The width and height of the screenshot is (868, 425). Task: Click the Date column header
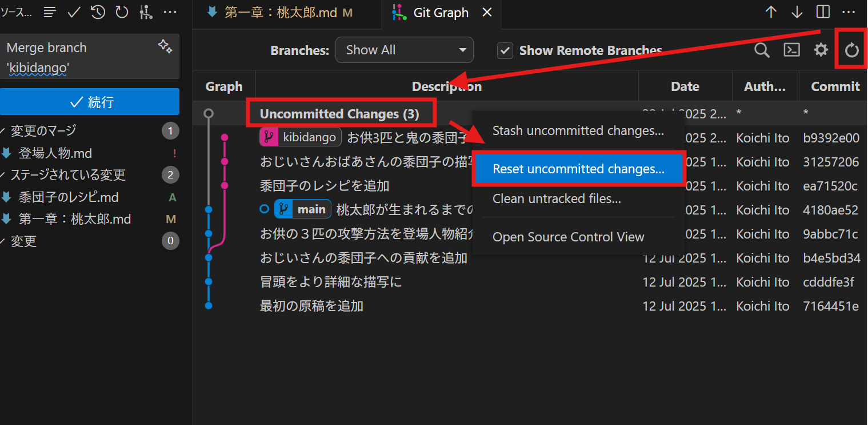[x=685, y=86]
